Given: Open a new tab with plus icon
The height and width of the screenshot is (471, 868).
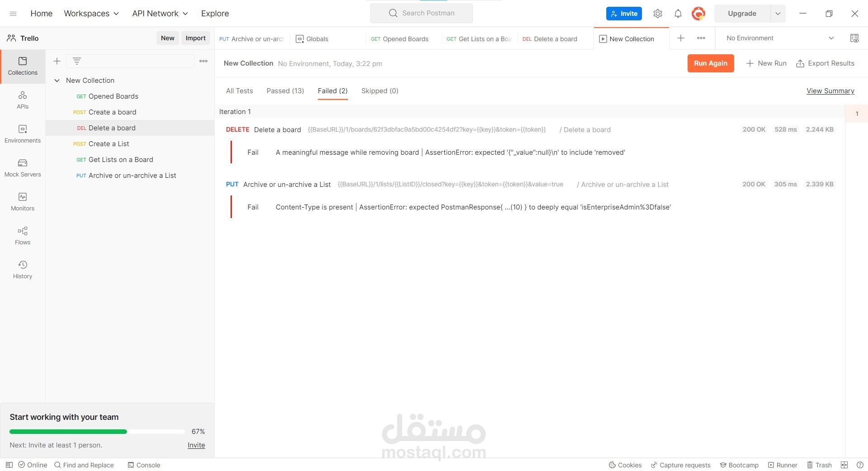Looking at the screenshot, I should pos(681,38).
